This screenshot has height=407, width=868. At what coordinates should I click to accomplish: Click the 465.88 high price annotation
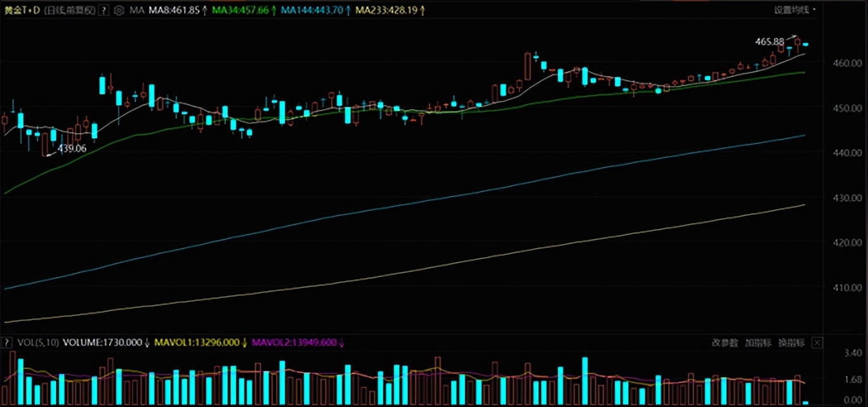click(x=770, y=42)
